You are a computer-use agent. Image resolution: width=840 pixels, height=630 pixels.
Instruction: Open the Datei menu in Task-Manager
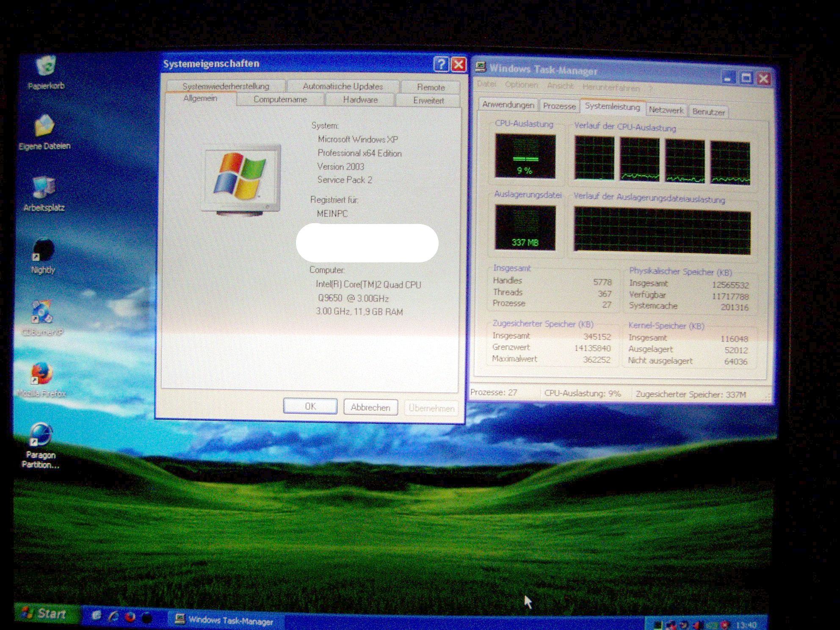tap(486, 84)
